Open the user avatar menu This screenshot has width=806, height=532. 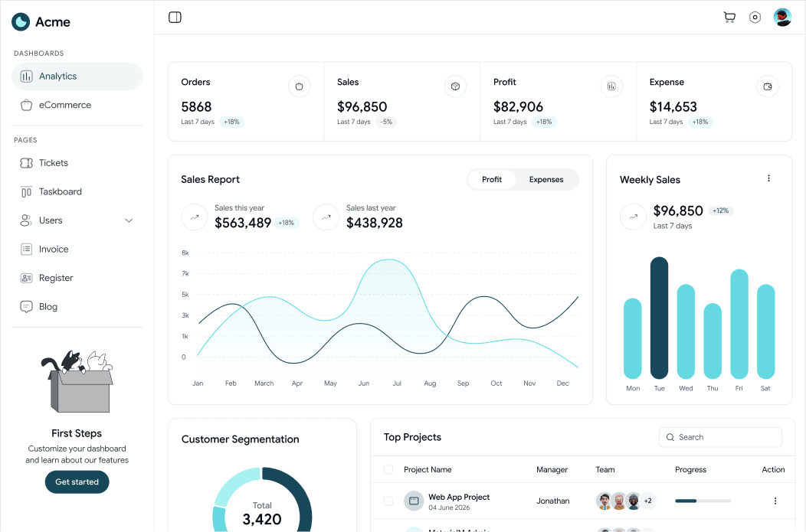pyautogui.click(x=782, y=18)
